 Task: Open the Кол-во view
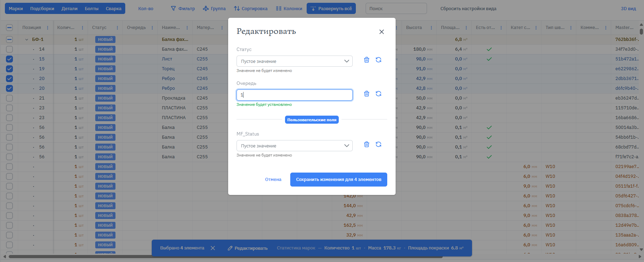146,8
